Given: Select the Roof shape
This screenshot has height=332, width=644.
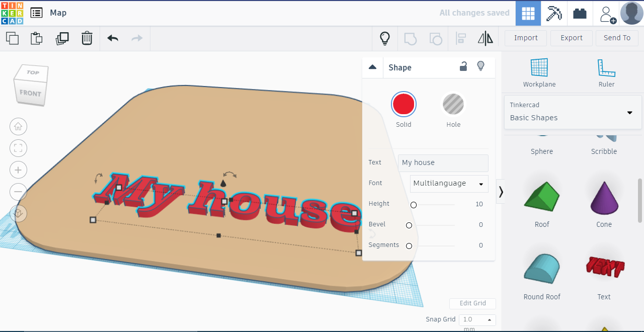Looking at the screenshot, I should (542, 204).
